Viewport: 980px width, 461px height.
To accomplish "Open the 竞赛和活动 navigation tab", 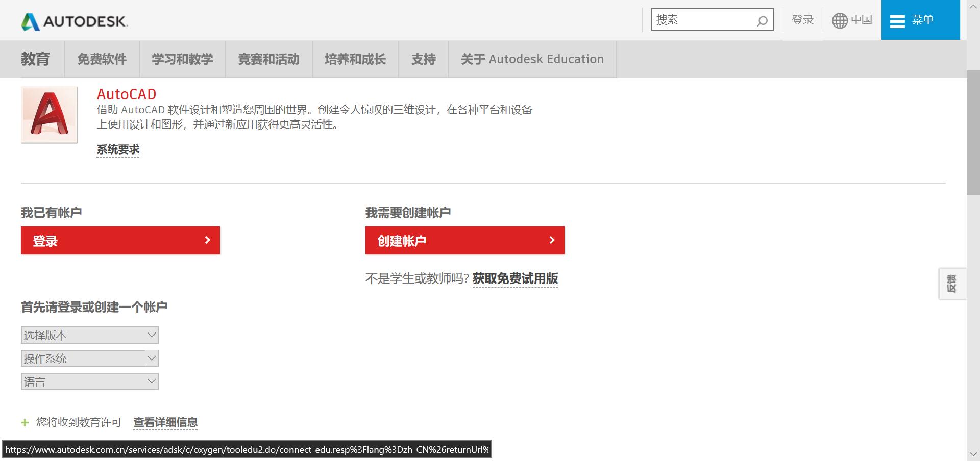I will click(268, 59).
